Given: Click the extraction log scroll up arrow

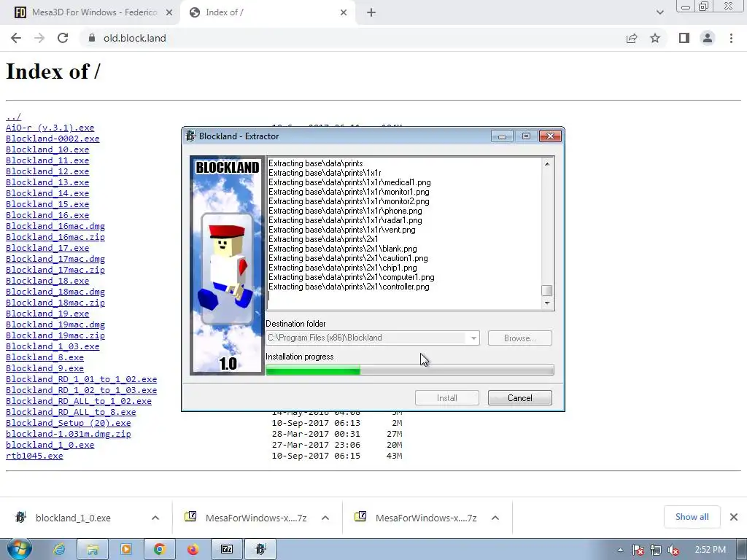Looking at the screenshot, I should [x=547, y=164].
